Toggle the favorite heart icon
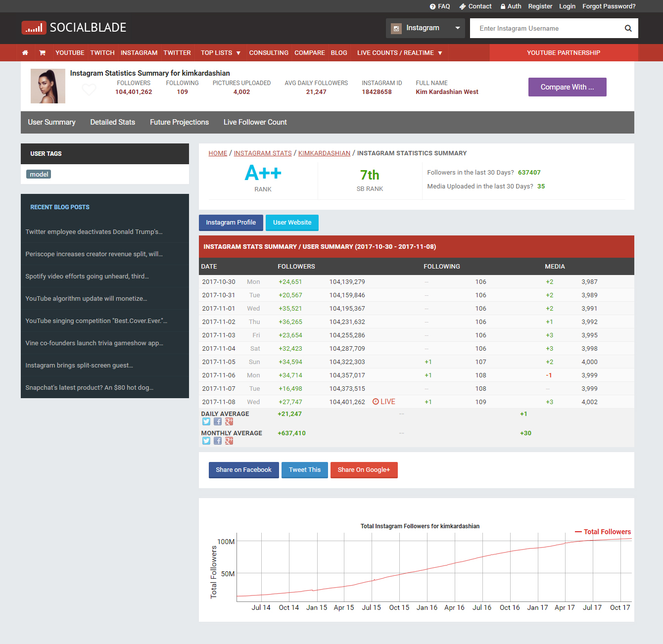663x644 pixels. (x=89, y=90)
